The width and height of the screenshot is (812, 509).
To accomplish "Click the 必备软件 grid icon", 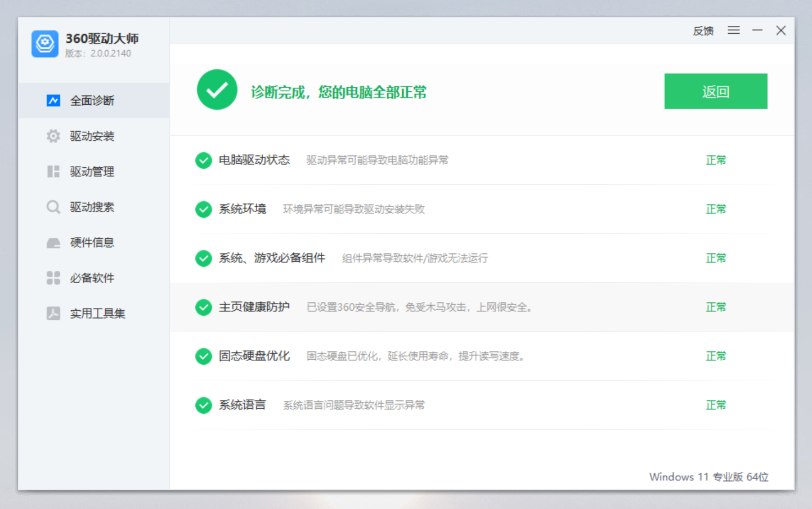I will coord(53,278).
